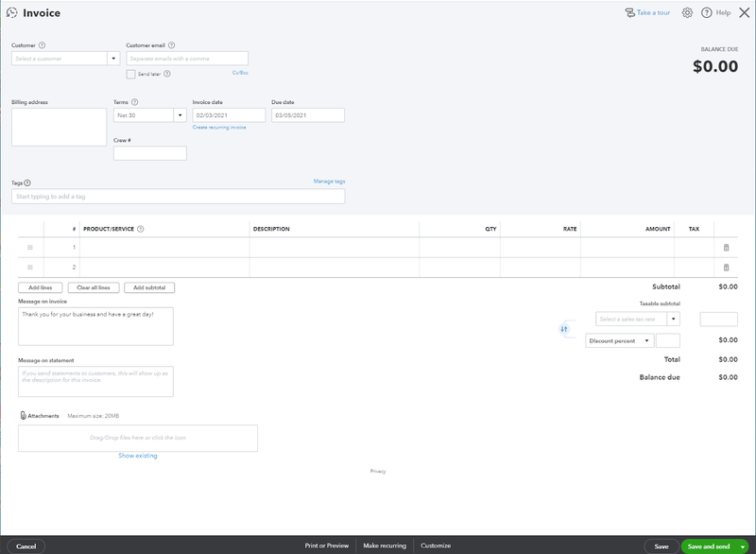This screenshot has height=554, width=756.
Task: Click the Message on invoice text area
Action: click(x=96, y=326)
